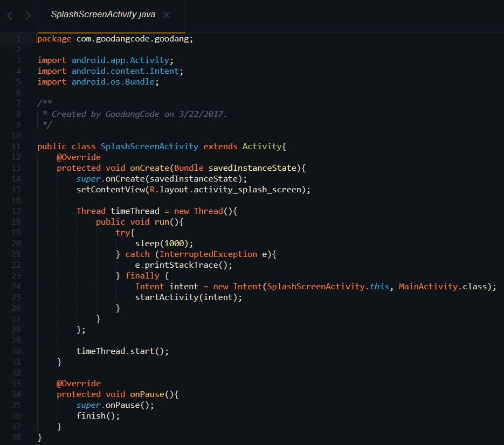Click 'android.app.Activity' import
The height and width of the screenshot is (445, 504).
pos(120,60)
